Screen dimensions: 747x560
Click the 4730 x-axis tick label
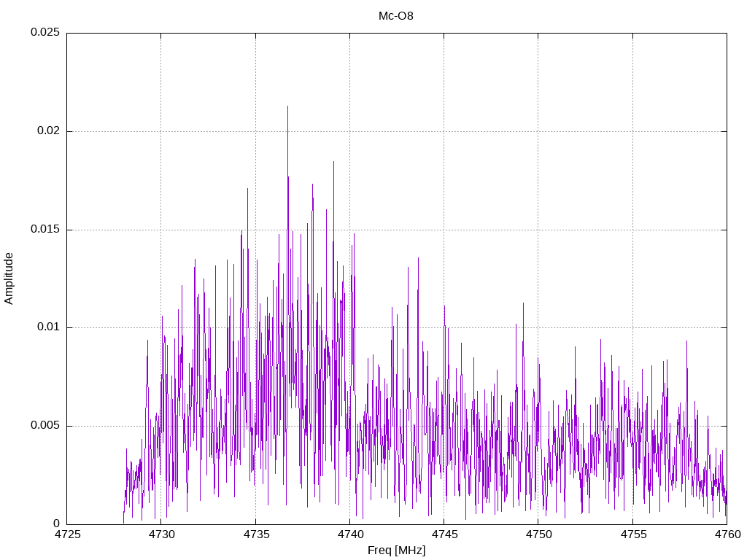coord(161,534)
